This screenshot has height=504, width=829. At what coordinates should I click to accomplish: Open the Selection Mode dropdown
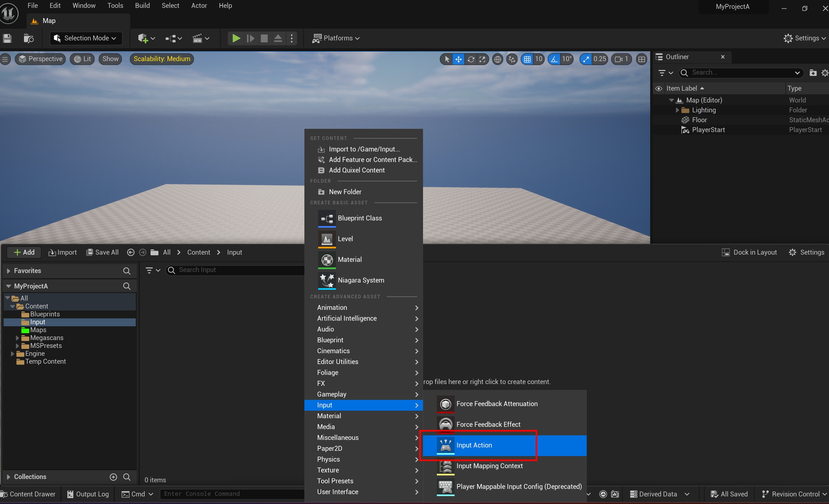point(86,38)
